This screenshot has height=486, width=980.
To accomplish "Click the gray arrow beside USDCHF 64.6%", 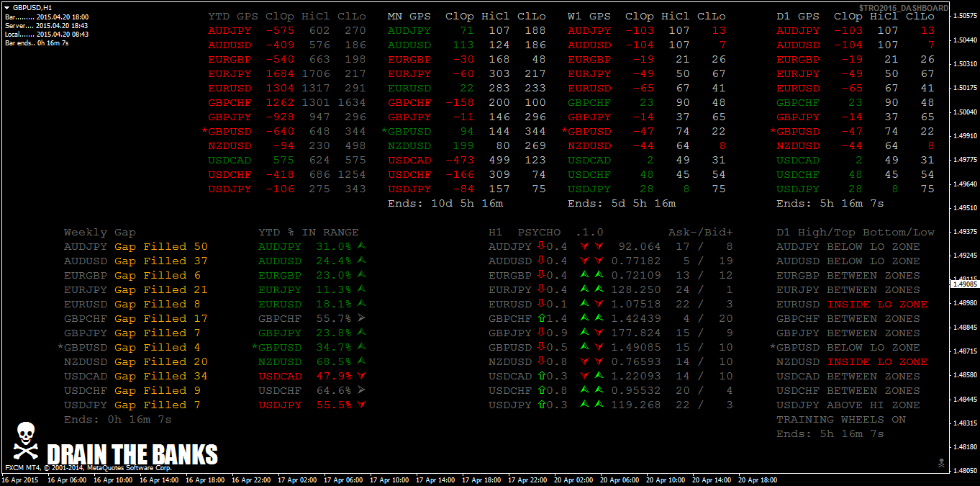I will point(361,390).
